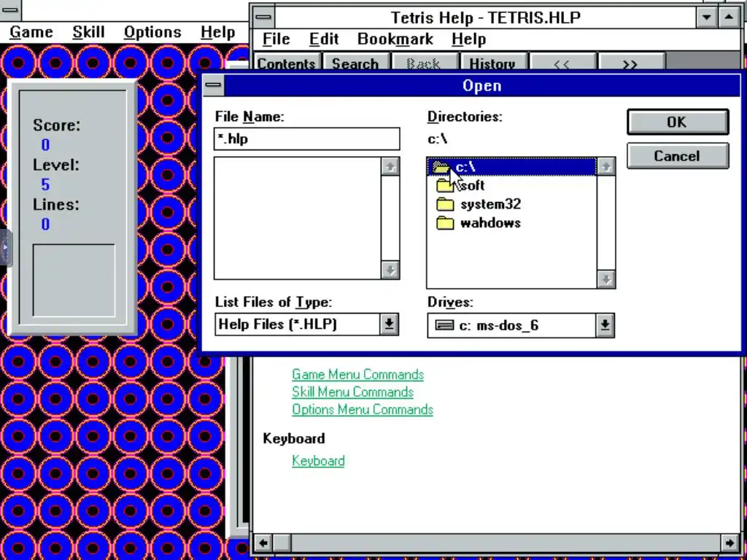Click the Tetris next-piece preview box

74,280
